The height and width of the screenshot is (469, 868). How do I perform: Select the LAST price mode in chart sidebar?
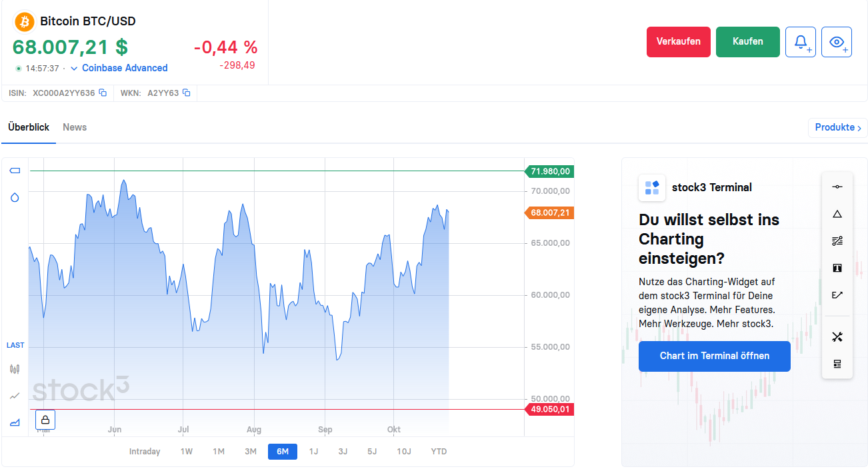pos(15,345)
